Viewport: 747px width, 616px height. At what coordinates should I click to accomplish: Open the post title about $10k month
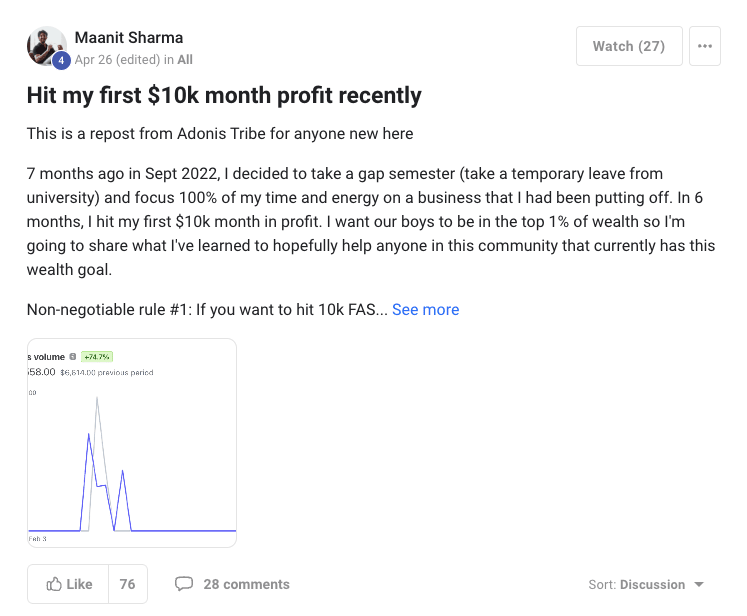pos(224,96)
